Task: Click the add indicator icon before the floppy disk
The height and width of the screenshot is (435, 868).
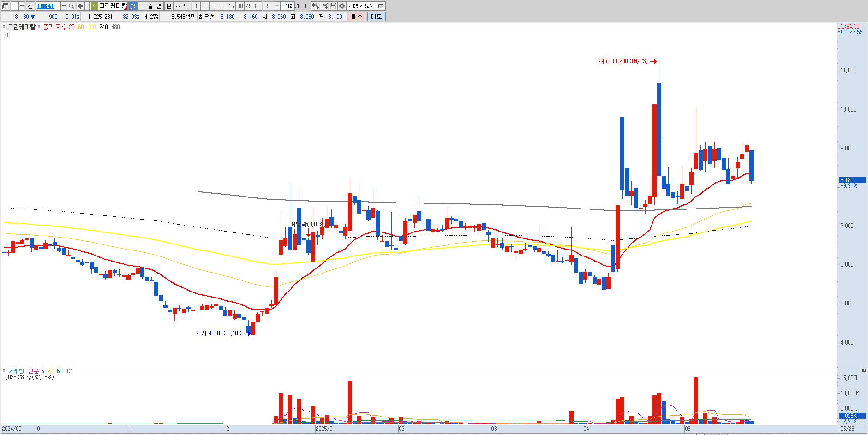Action: (x=325, y=6)
